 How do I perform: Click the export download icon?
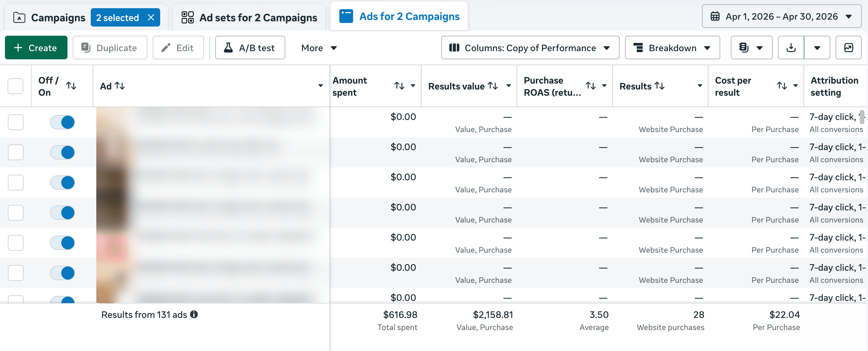(x=791, y=48)
